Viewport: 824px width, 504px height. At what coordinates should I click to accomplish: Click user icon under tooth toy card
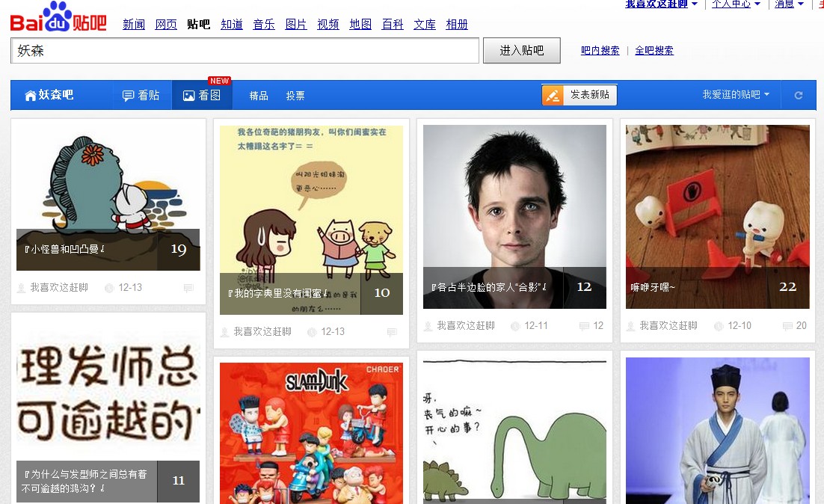coord(630,326)
